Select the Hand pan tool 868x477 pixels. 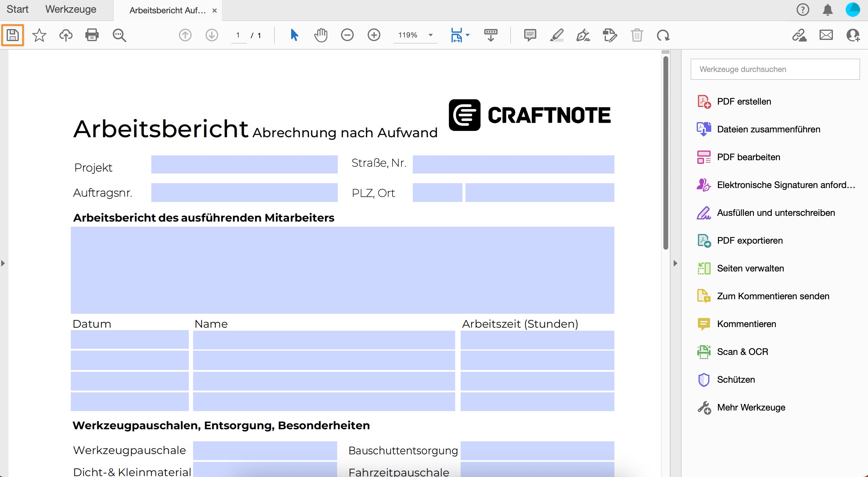(321, 35)
